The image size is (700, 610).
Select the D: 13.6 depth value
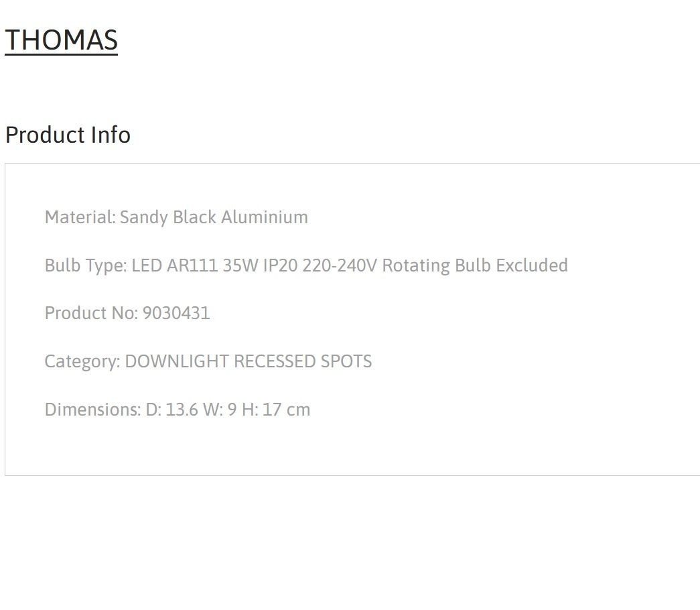click(172, 410)
